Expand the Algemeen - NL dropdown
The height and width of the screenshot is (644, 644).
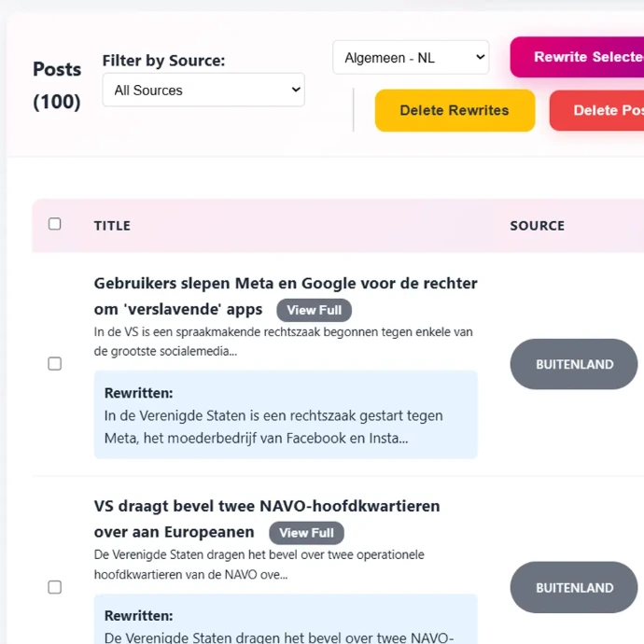coord(411,58)
